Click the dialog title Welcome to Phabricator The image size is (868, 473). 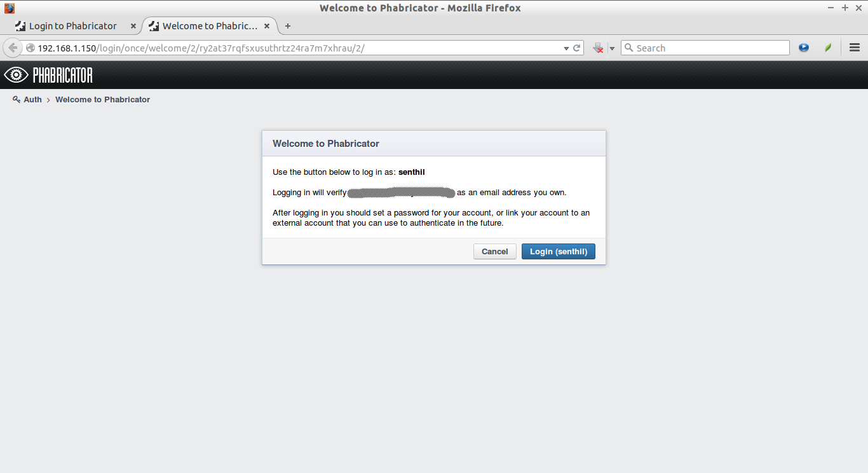[326, 144]
